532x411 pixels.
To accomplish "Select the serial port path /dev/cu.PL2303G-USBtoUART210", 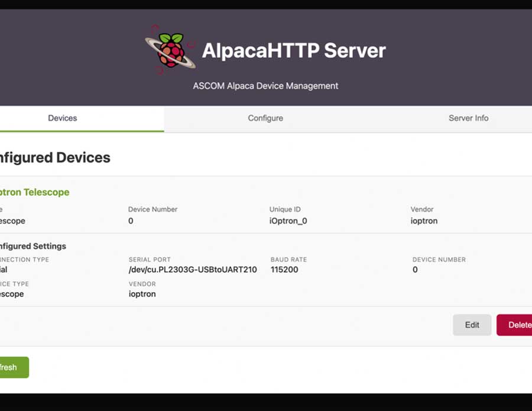I will click(193, 270).
